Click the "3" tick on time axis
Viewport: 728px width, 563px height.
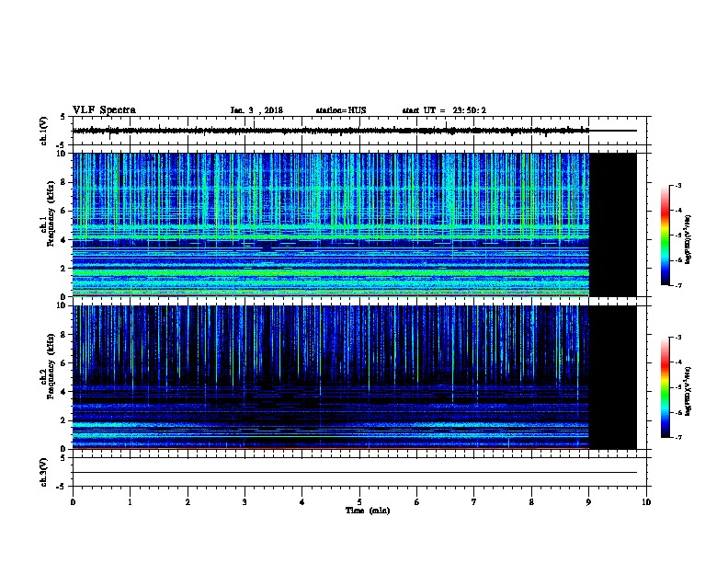click(245, 502)
